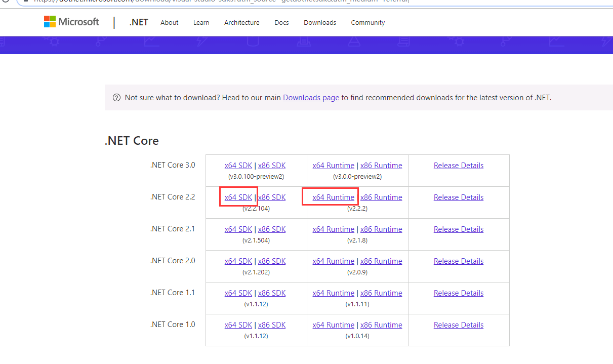613x364 pixels.
Task: Click the "(v3.0.0-preview2)" runtime version text
Action: point(357,177)
